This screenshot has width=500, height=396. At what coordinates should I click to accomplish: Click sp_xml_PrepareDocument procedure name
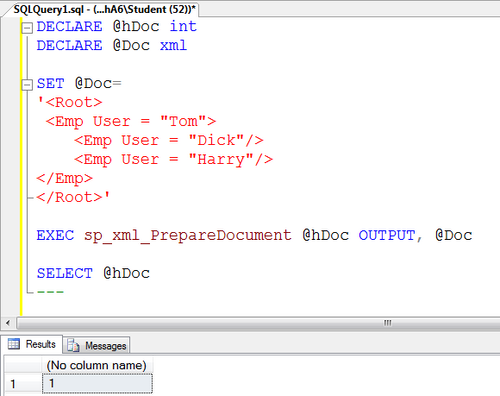tap(188, 235)
